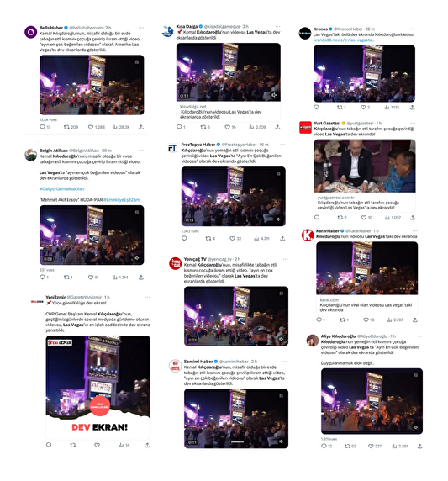Viewport: 448px width, 481px height.
Task: Unmute the Kısa Dalga video
Action: [274, 95]
